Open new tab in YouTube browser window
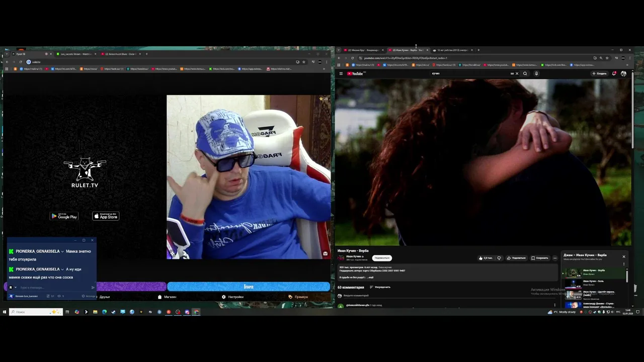The height and width of the screenshot is (362, 644). pos(478,50)
